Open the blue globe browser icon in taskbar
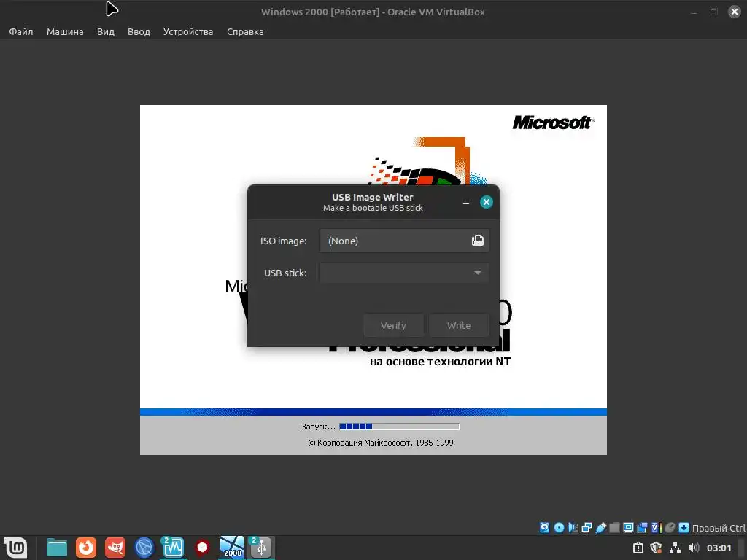 pos(144,547)
